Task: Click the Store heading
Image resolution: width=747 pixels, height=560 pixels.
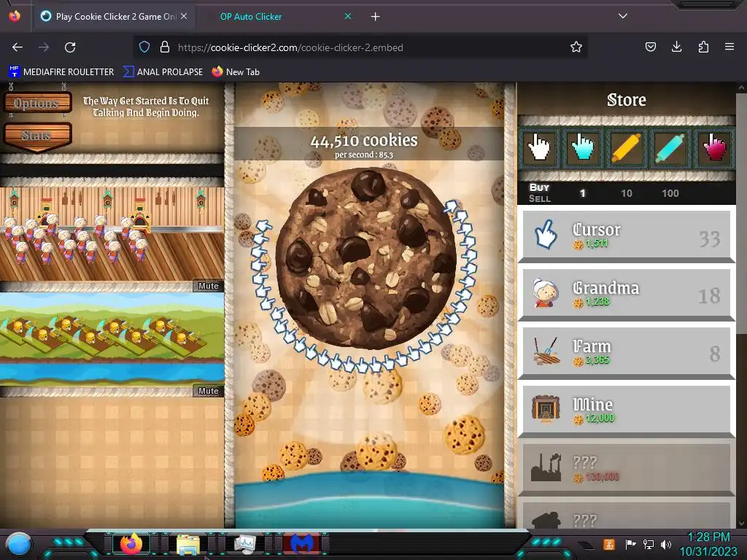Action: (627, 100)
